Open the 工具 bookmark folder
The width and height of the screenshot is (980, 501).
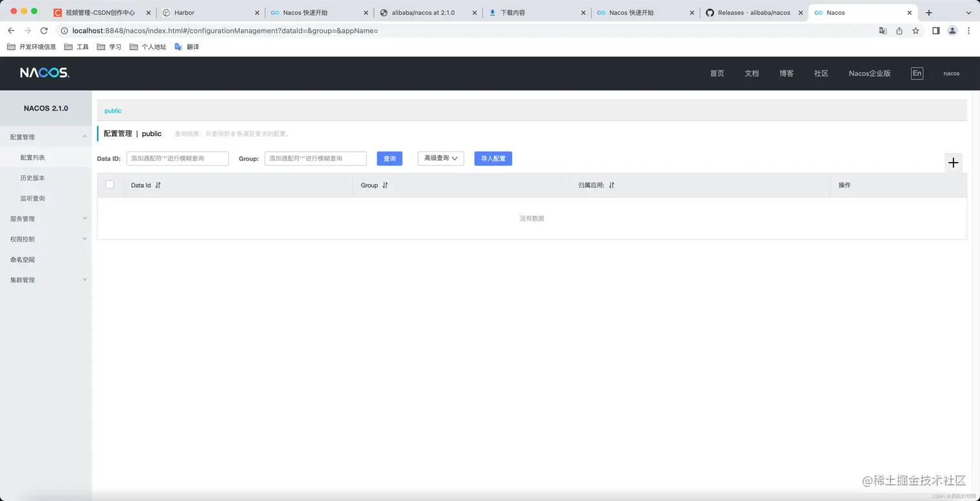pyautogui.click(x=76, y=47)
